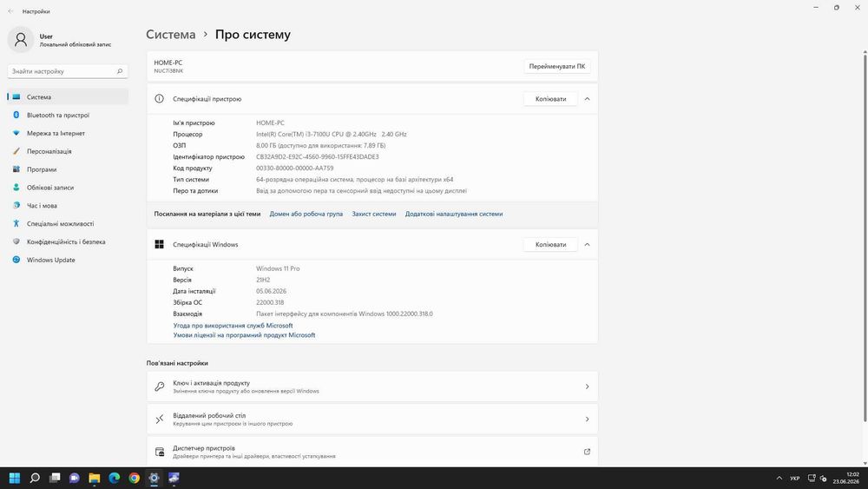Click install date 05.06.2026
Image resolution: width=868 pixels, height=489 pixels.
271,291
